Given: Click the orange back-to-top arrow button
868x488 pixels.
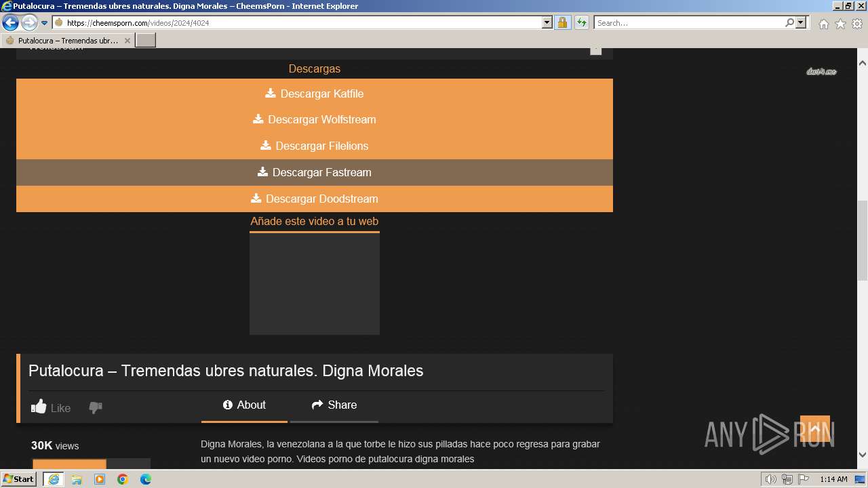Looking at the screenshot, I should (x=815, y=428).
